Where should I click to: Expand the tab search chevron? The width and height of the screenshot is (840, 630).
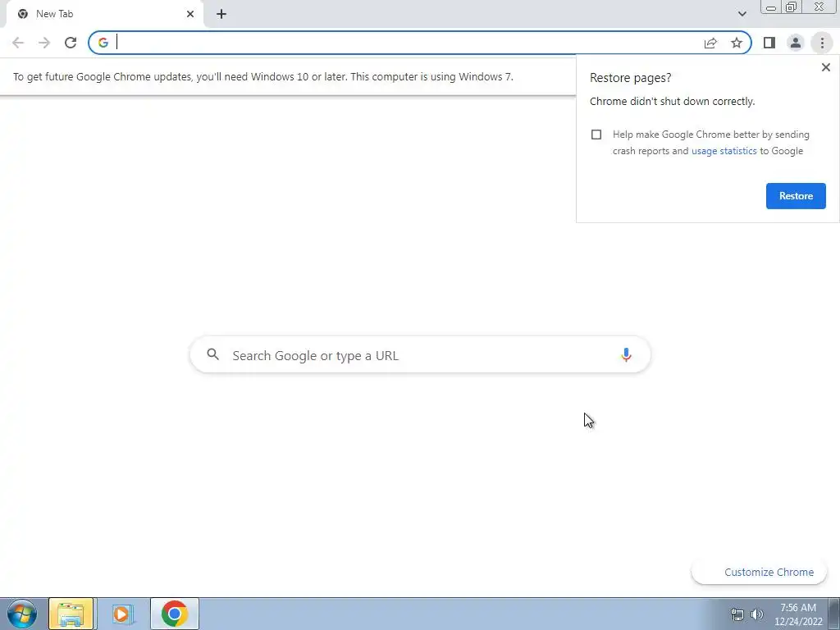click(x=742, y=14)
